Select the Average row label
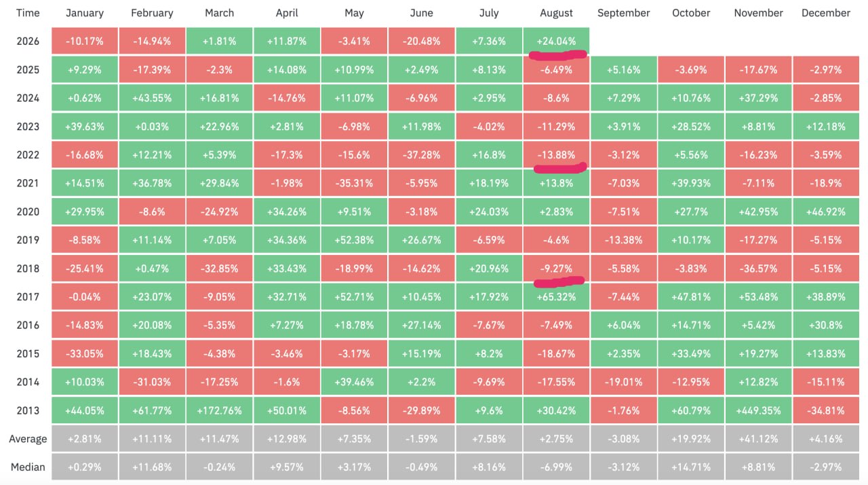This screenshot has width=868, height=485. (28, 439)
